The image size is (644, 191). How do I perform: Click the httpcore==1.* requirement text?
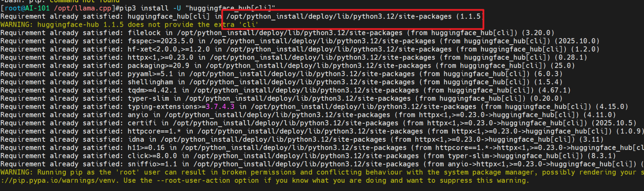click(x=154, y=131)
